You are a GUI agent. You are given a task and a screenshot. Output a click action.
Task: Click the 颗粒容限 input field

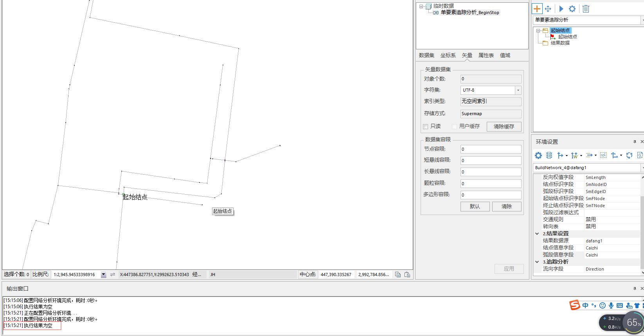(491, 184)
